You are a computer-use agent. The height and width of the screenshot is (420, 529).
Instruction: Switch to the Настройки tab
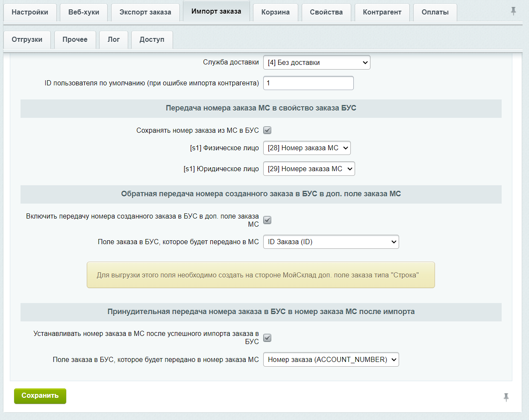[x=30, y=12]
